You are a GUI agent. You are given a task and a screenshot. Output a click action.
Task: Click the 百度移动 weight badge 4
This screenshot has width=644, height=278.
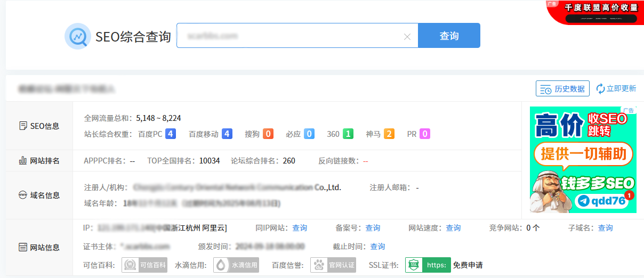coord(227,134)
